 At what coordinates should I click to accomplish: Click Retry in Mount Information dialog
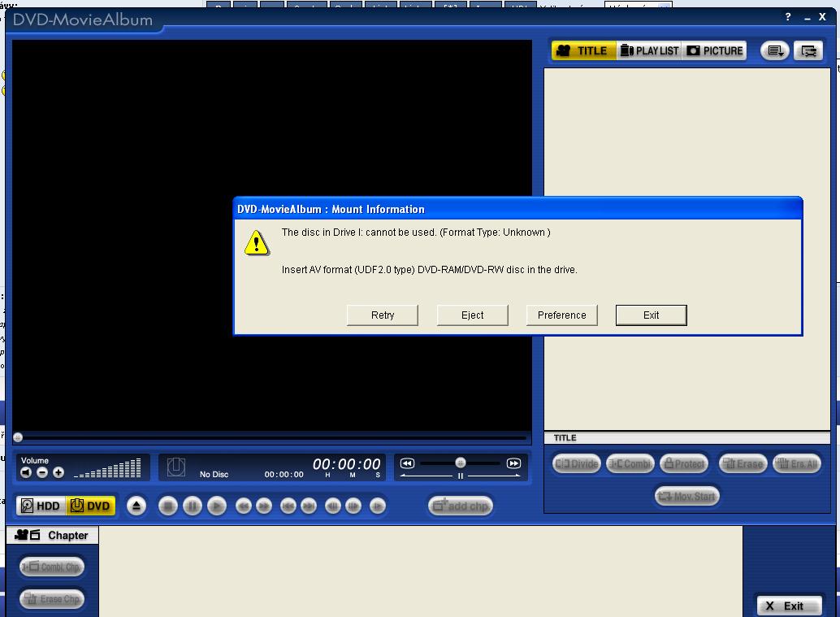(x=383, y=315)
